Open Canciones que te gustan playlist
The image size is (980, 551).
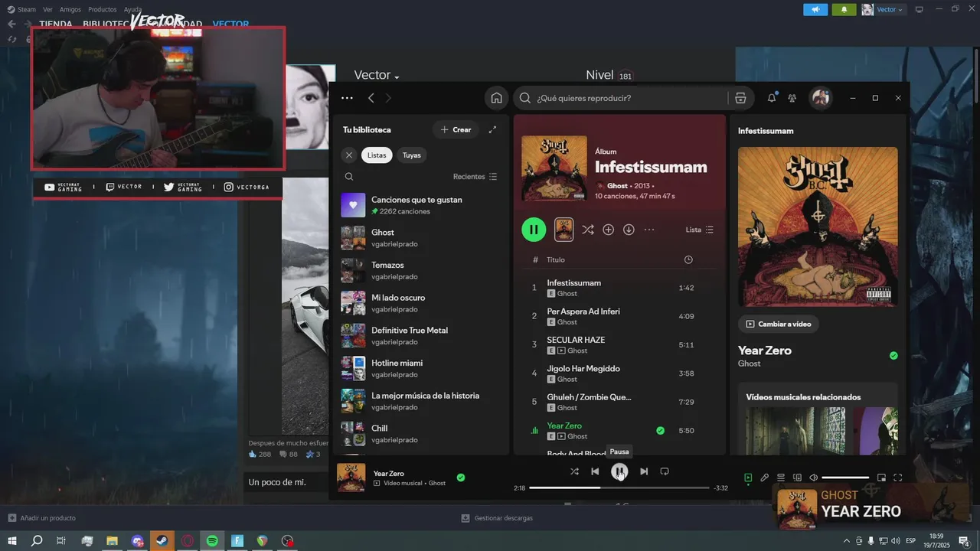point(421,205)
